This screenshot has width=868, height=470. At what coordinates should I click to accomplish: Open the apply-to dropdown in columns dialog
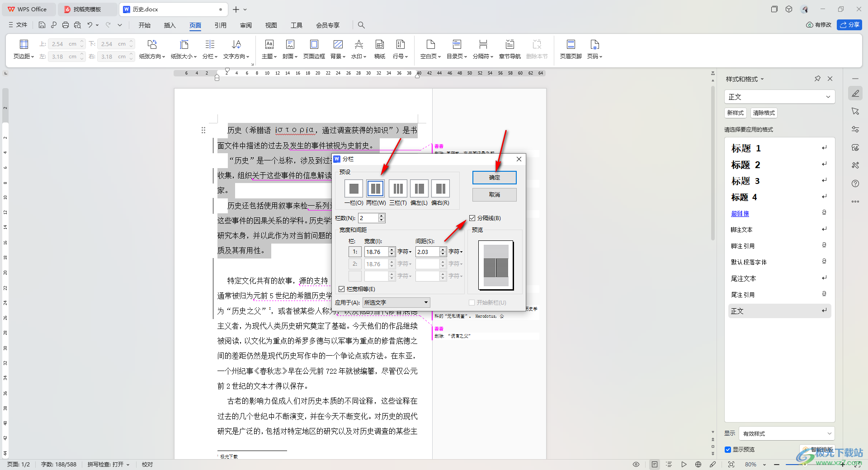[x=396, y=302]
